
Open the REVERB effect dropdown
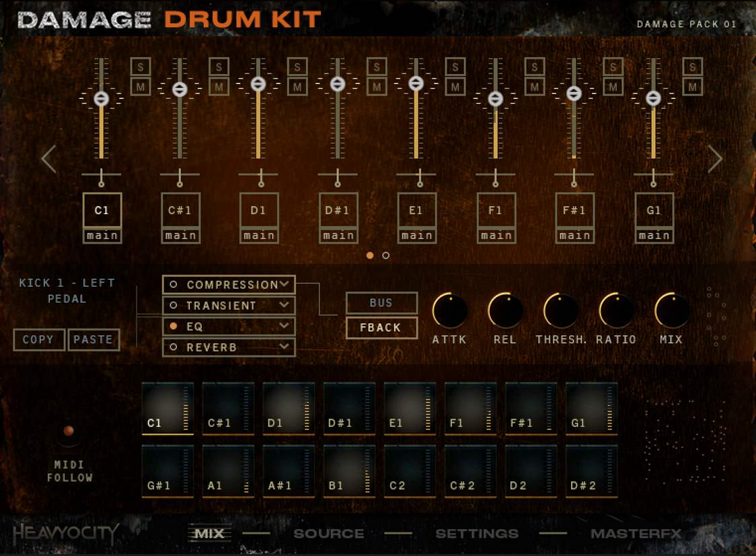click(228, 347)
